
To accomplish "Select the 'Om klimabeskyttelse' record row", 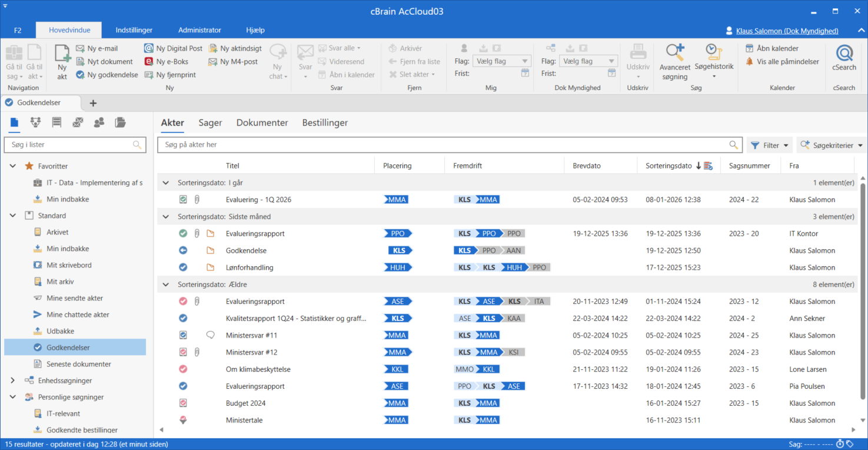I will [507, 369].
